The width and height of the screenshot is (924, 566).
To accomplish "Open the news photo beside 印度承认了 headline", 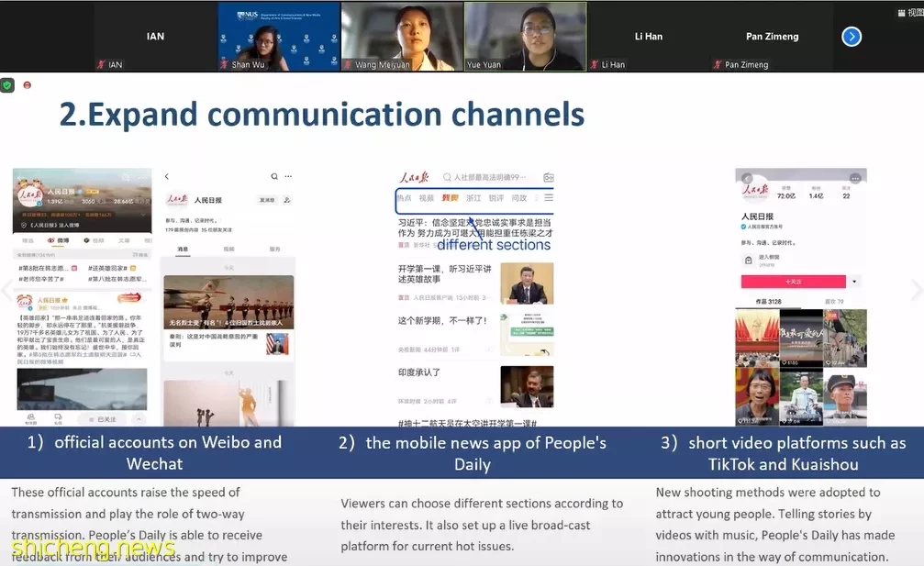I will tap(527, 386).
